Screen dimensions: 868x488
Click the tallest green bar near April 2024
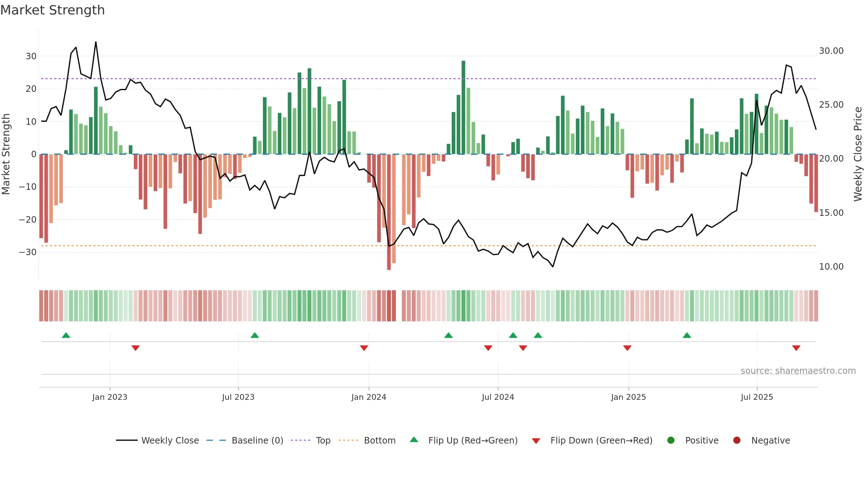click(463, 107)
